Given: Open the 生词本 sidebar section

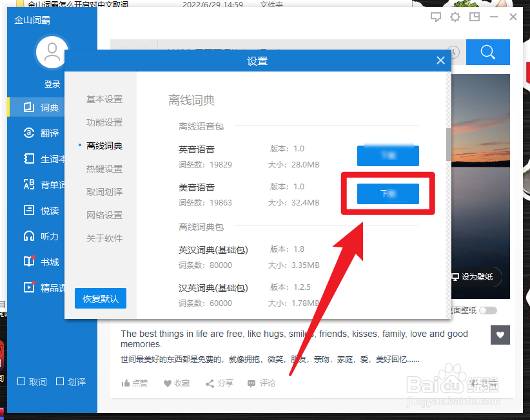Looking at the screenshot, I should tap(37, 158).
